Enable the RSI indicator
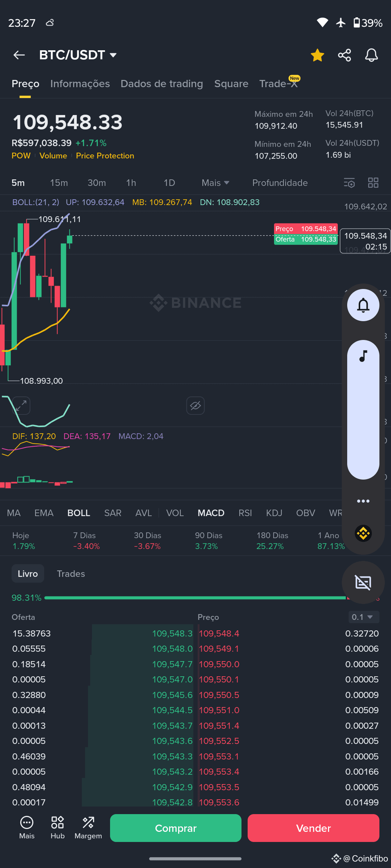 (245, 513)
